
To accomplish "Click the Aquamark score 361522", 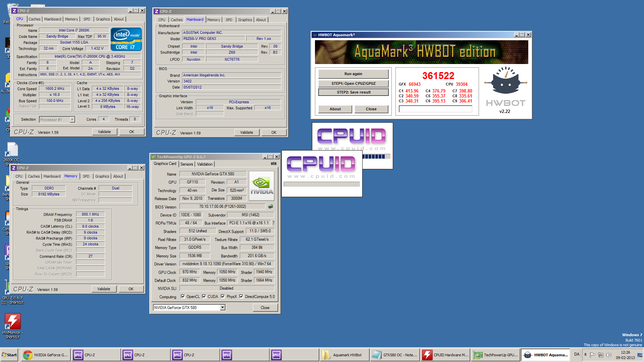I will [x=438, y=76].
